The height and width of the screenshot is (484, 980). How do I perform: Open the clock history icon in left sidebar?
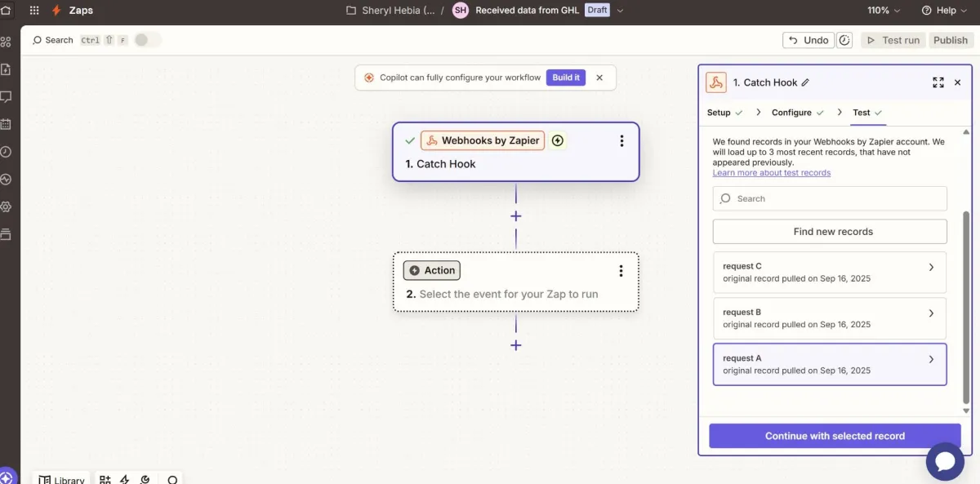[x=6, y=152]
